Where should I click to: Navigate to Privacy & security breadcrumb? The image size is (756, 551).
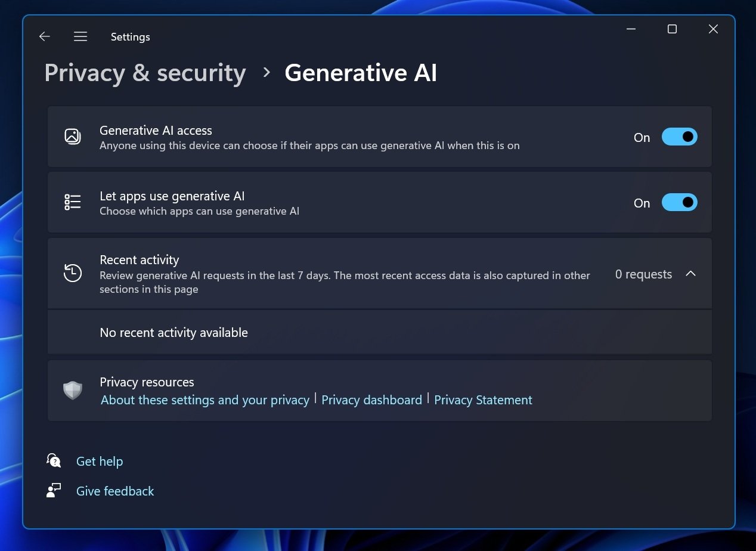pyautogui.click(x=145, y=73)
